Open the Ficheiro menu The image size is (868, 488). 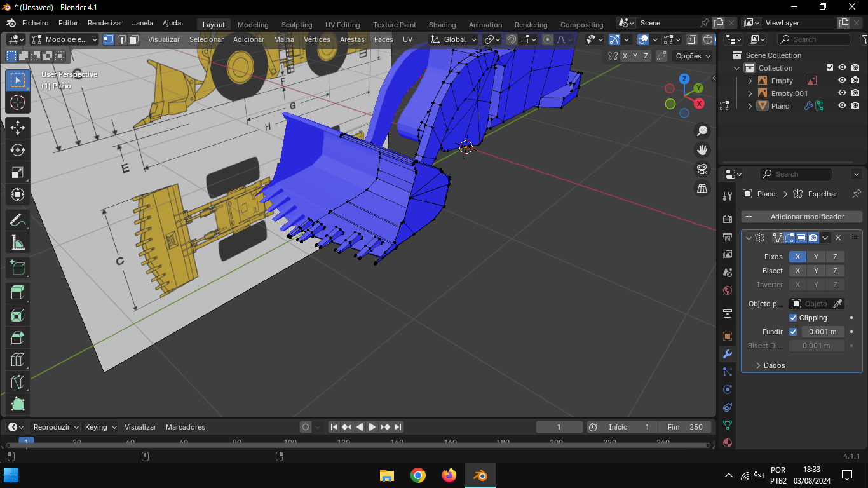[35, 23]
